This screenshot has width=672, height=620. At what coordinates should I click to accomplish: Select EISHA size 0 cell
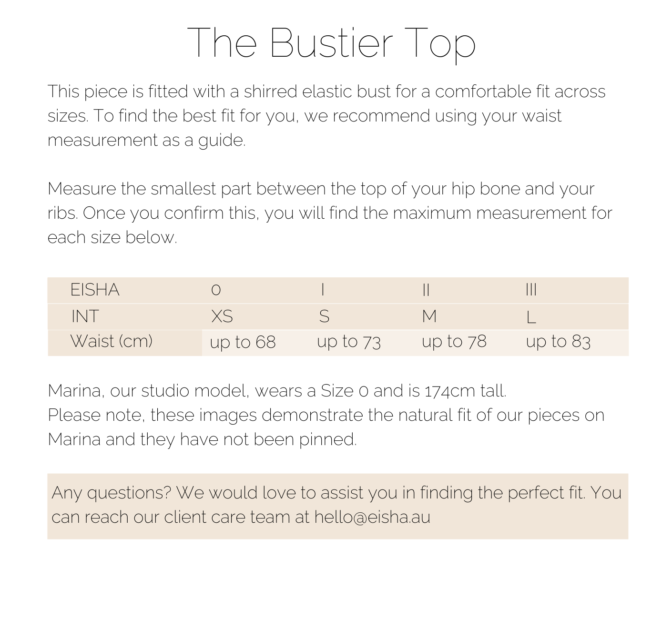(x=216, y=290)
